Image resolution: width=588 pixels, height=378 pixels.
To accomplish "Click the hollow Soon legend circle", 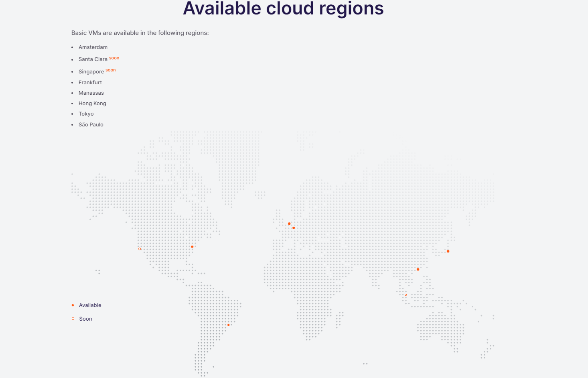I will coord(73,319).
